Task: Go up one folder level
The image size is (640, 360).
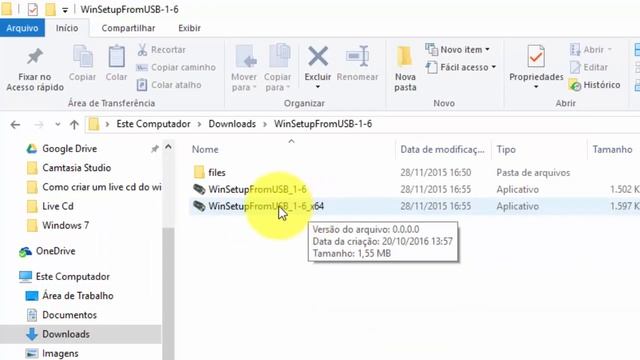Action: (x=74, y=124)
